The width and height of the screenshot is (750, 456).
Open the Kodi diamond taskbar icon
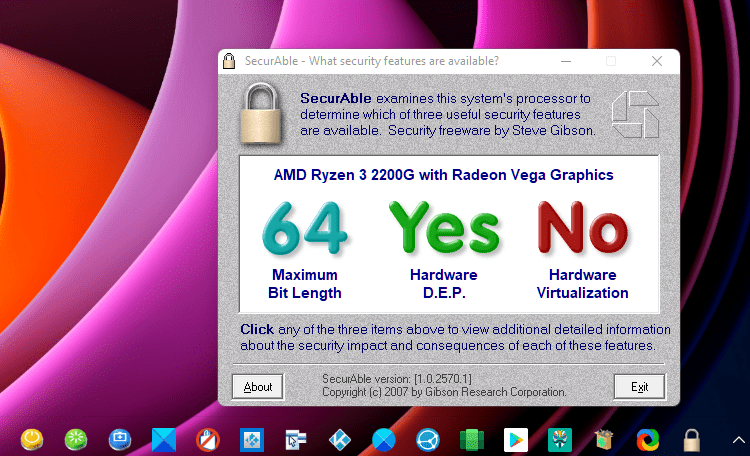tap(340, 440)
